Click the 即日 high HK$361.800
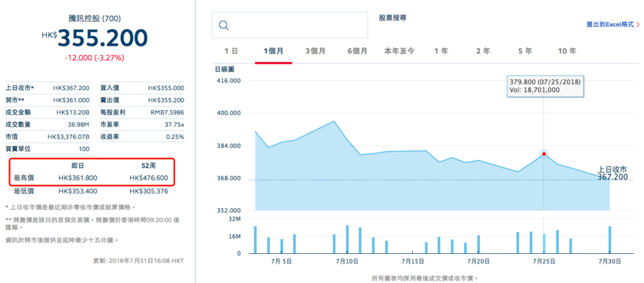 pos(78,178)
